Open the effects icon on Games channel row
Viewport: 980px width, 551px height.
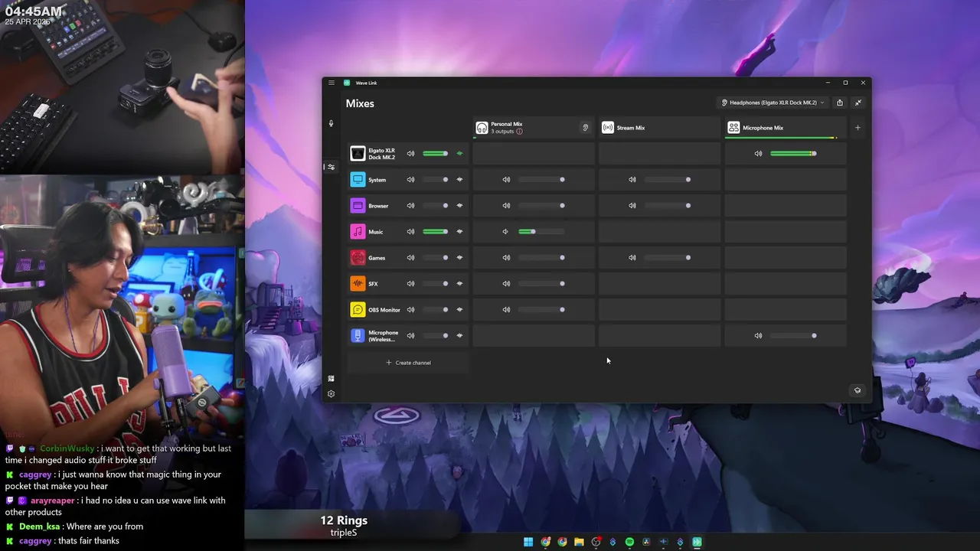pyautogui.click(x=460, y=258)
